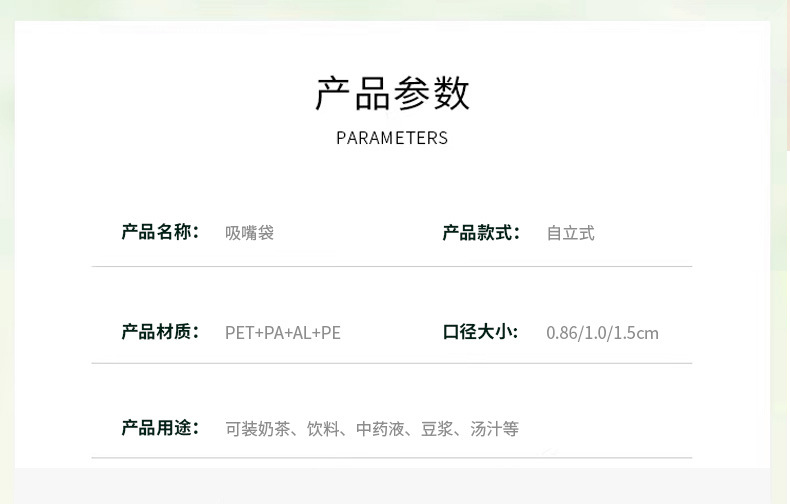Click the PE text ending the material value

pyautogui.click(x=331, y=333)
